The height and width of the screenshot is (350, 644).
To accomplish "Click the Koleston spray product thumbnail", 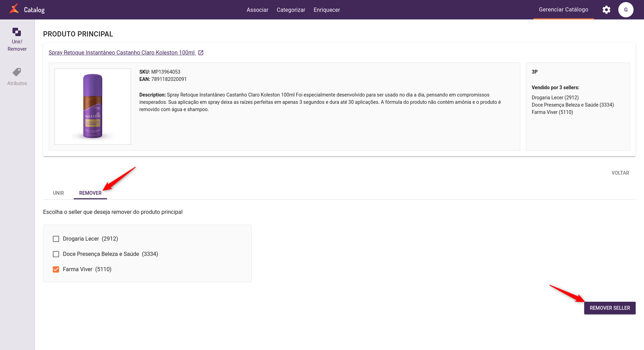I will point(93,107).
